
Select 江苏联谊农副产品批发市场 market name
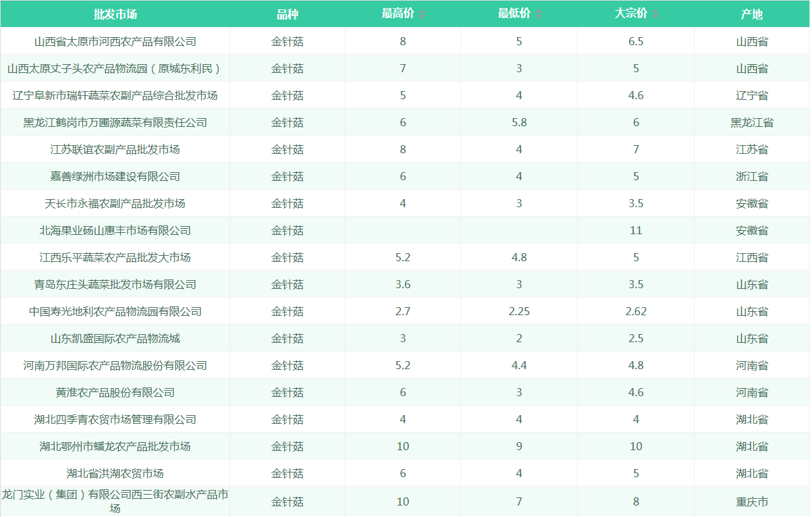[115, 149]
